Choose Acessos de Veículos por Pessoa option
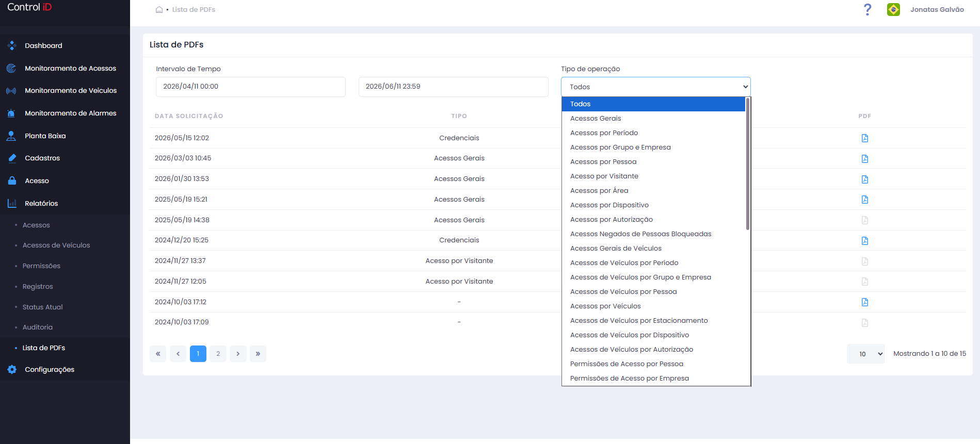The width and height of the screenshot is (980, 444). click(653, 291)
